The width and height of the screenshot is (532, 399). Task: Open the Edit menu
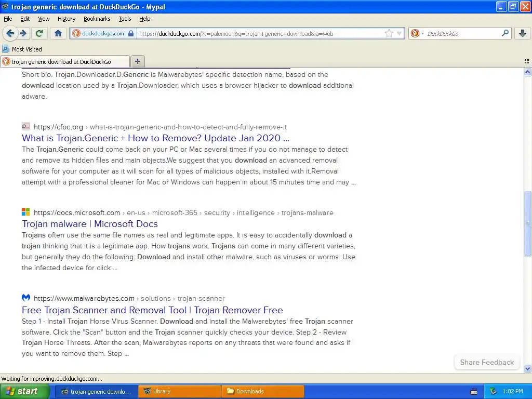coord(25,19)
